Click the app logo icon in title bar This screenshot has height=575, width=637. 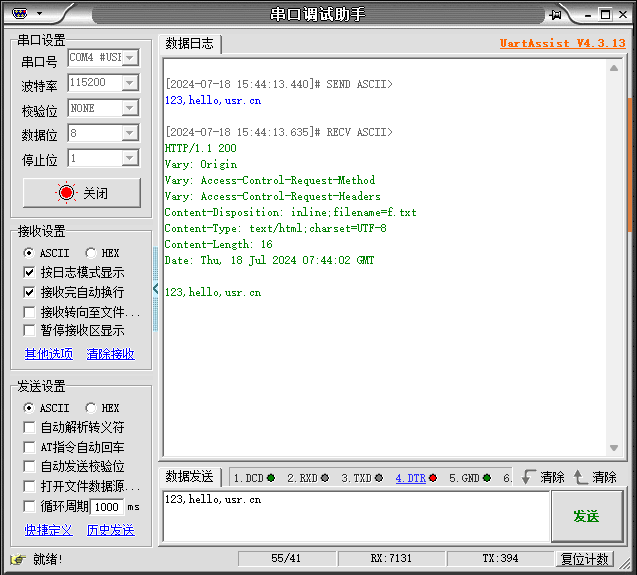20,13
